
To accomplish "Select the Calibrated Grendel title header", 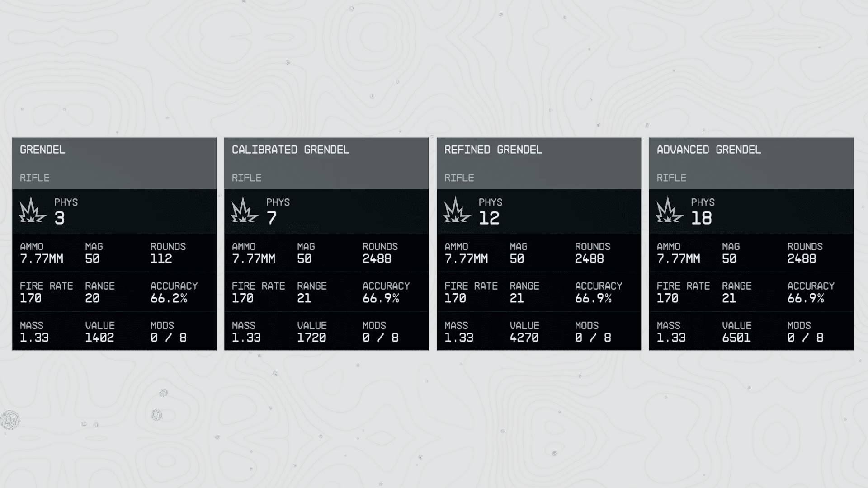I will pos(290,150).
